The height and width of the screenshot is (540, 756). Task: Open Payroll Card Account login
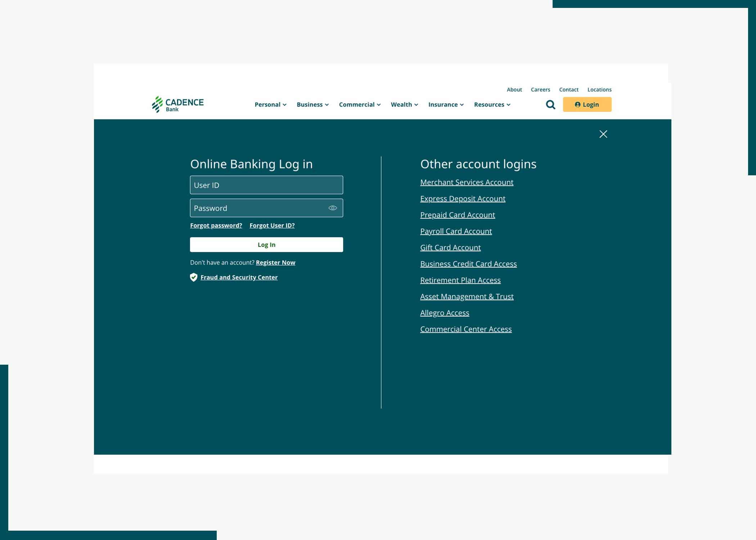coord(456,231)
